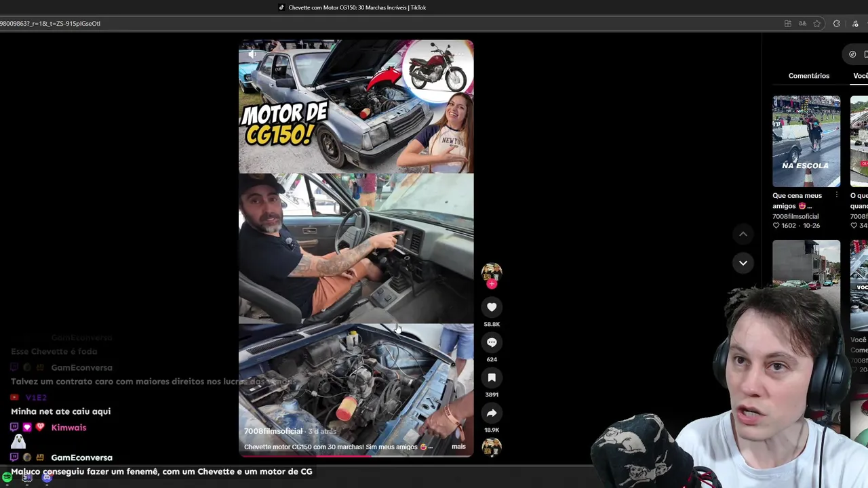This screenshot has height=488, width=868.
Task: Open the taskbar app between Spotify and Discord
Action: (27, 478)
